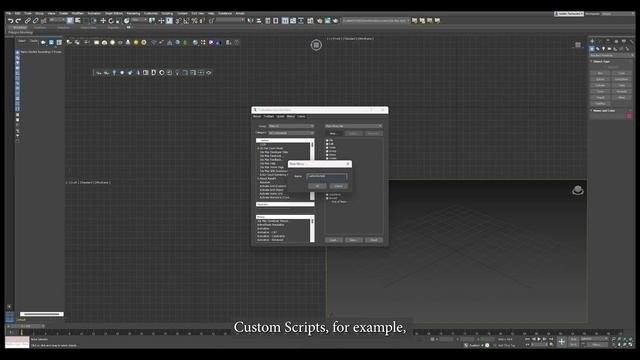Open the Layer Explorer toolbar icon
640x360 pixels.
click(276, 20)
